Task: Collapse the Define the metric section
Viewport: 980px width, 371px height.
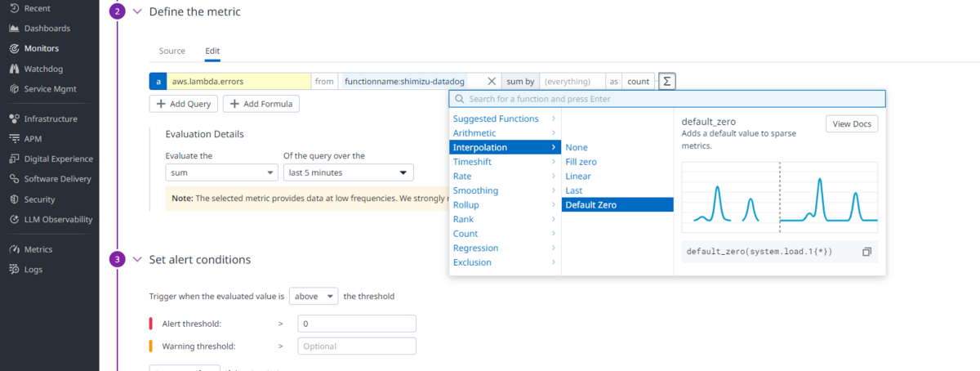Action: click(136, 12)
